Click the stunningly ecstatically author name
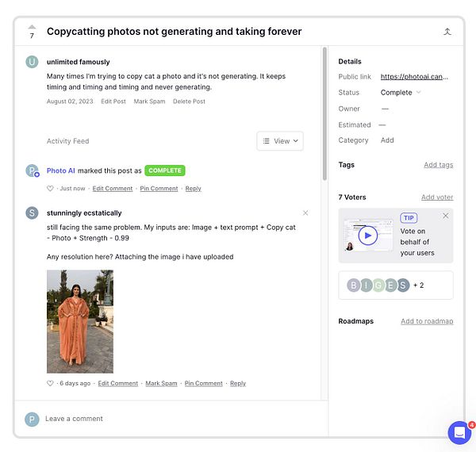The image size is (476, 452). click(x=84, y=213)
